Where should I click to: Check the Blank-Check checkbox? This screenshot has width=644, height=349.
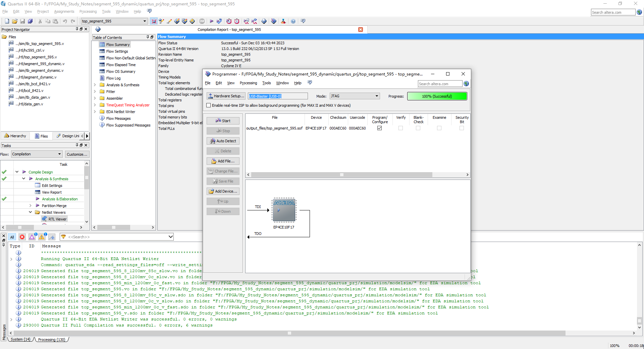tap(418, 128)
